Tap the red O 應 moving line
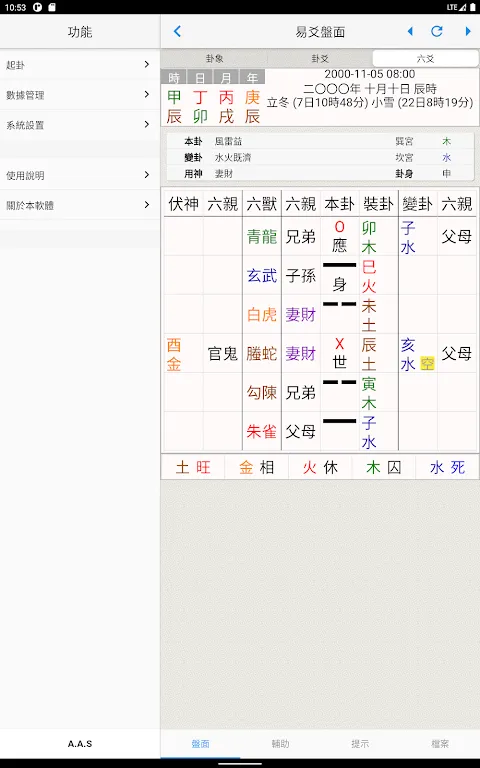Screen dimensions: 480x768 [x=339, y=236]
